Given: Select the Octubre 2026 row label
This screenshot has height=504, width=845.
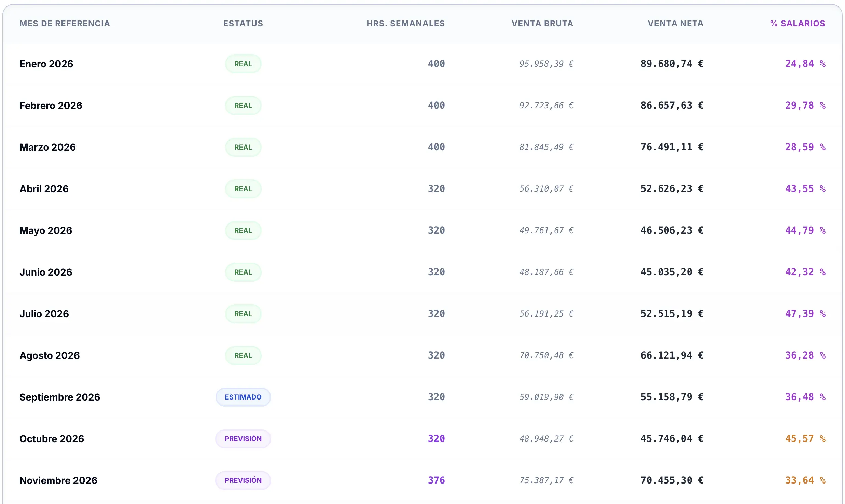Looking at the screenshot, I should (52, 439).
